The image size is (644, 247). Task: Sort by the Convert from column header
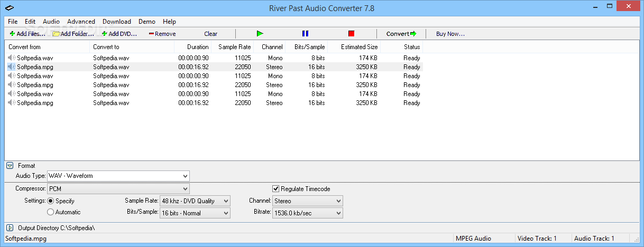tap(47, 47)
